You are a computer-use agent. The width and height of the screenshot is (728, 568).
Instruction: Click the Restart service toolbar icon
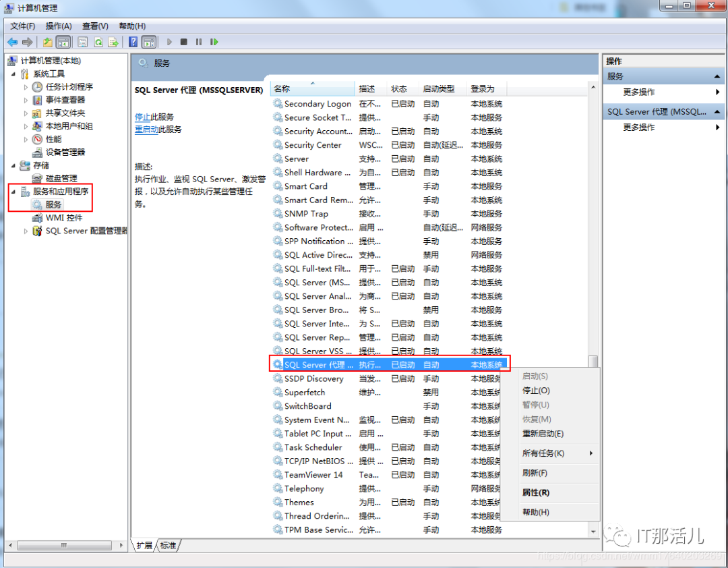point(214,42)
